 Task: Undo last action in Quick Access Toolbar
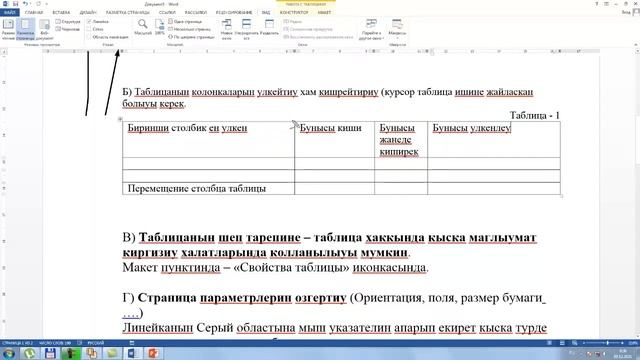tap(25, 4)
